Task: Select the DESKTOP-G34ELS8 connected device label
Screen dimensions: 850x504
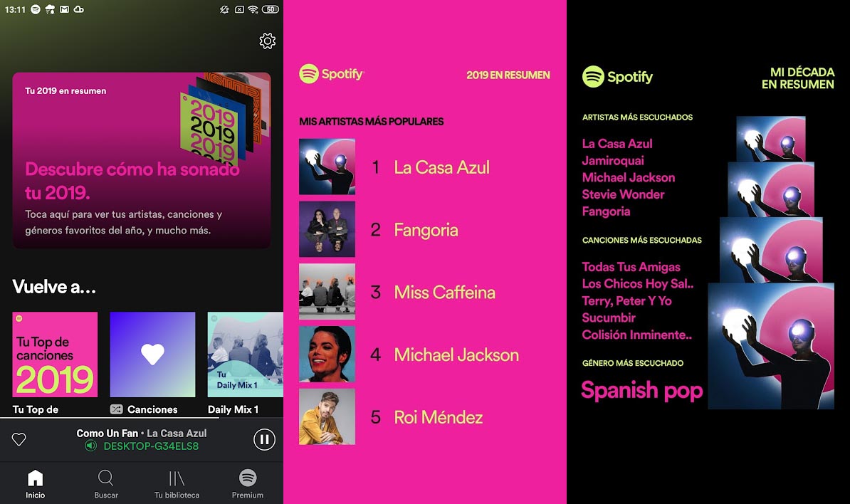Action: tap(151, 446)
